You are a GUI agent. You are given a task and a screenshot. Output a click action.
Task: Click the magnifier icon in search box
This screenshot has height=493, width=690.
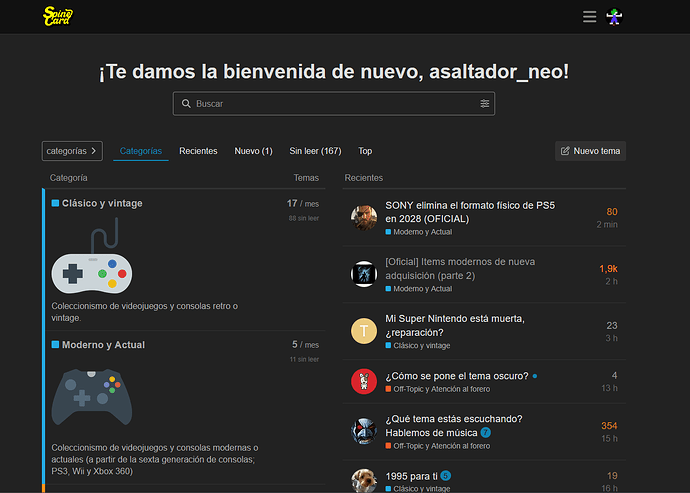[186, 103]
